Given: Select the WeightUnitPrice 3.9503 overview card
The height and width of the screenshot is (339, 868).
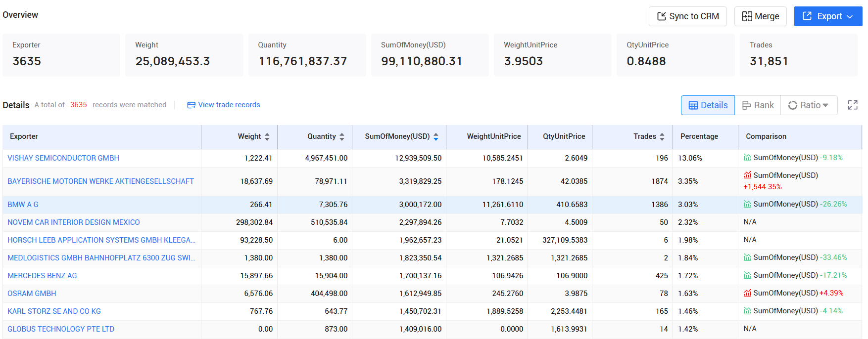Looking at the screenshot, I should [x=553, y=55].
